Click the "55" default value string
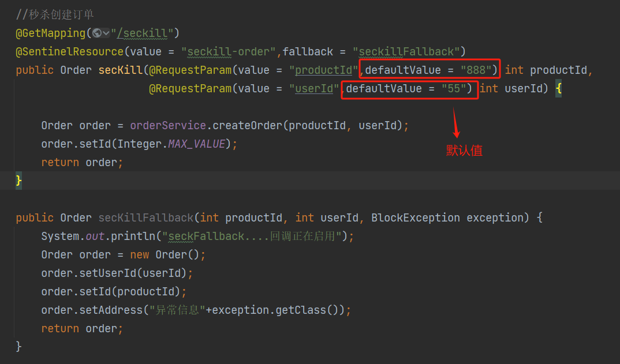 coord(454,88)
